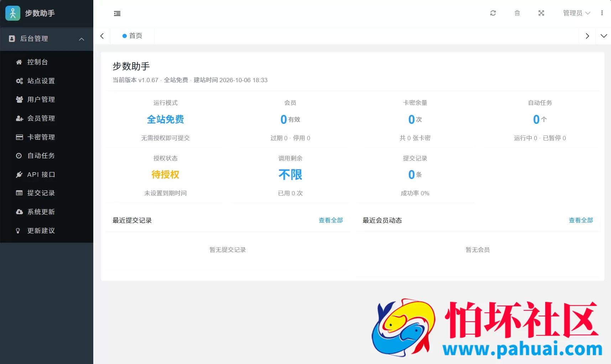The width and height of the screenshot is (611, 364).
Task: Expand the tab options down-arrow
Action: [604, 36]
